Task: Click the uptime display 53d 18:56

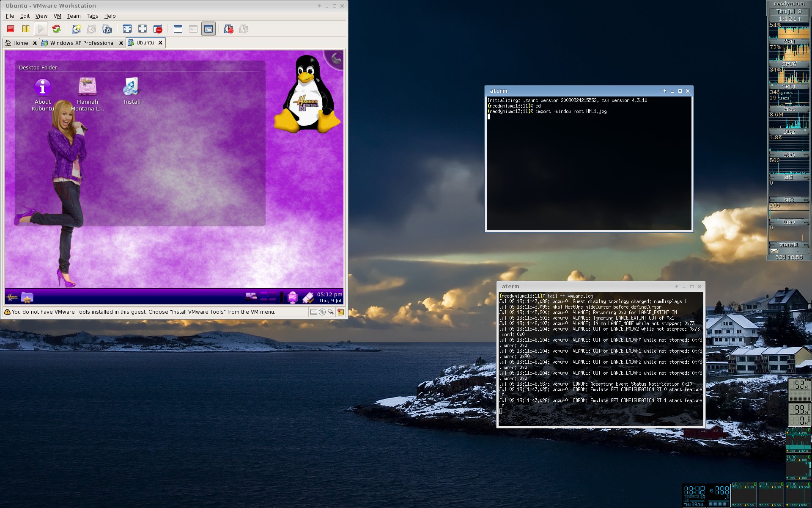Action: click(789, 257)
